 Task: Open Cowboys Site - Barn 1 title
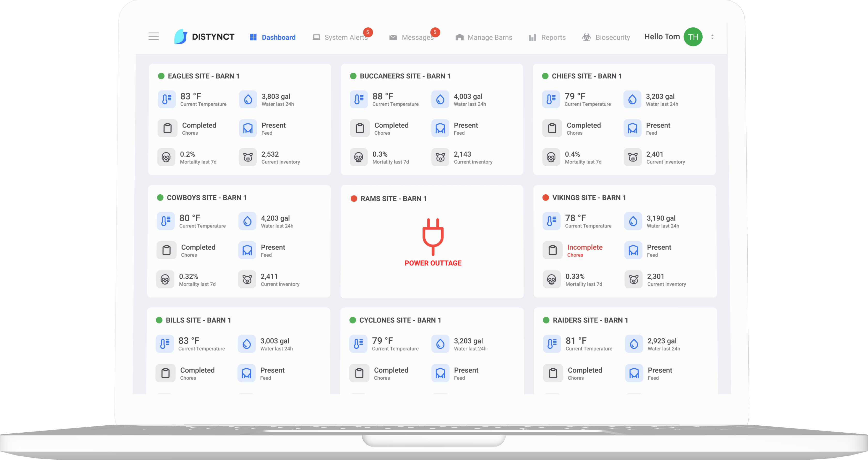point(206,198)
